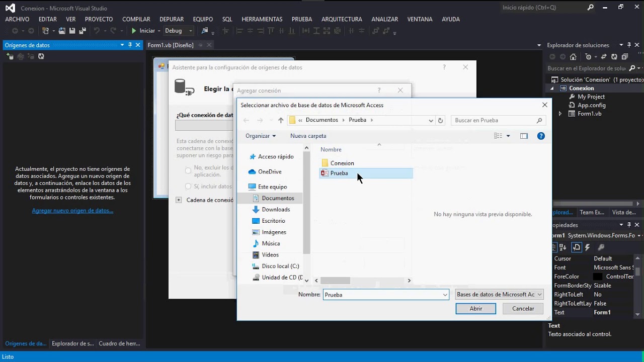
Task: Click Nueva carpeta button
Action: pyautogui.click(x=308, y=136)
